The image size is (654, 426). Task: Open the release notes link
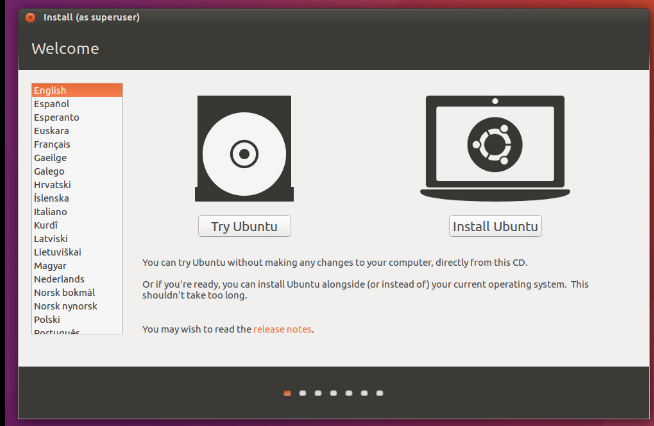pos(282,329)
